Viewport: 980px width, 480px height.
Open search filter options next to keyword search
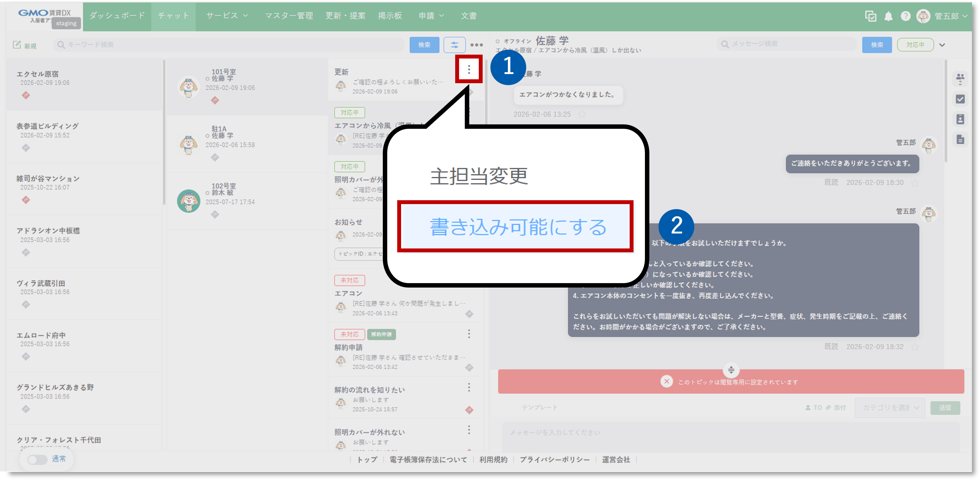[x=454, y=44]
